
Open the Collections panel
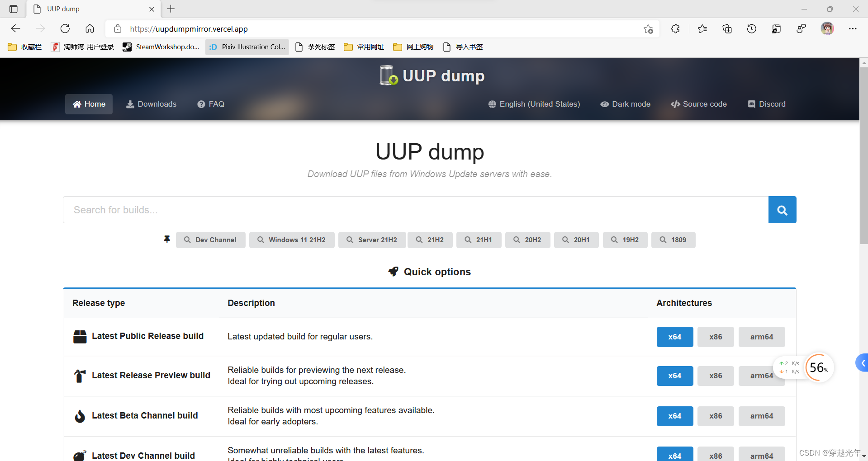click(x=727, y=29)
